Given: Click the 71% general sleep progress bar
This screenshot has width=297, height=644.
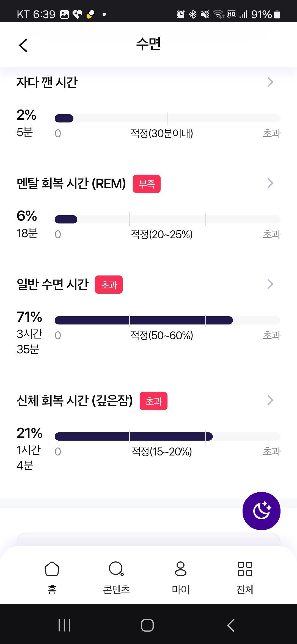Looking at the screenshot, I should pyautogui.click(x=167, y=320).
